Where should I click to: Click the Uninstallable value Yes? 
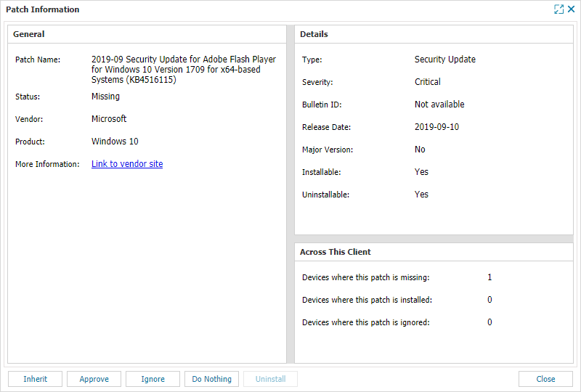(421, 195)
